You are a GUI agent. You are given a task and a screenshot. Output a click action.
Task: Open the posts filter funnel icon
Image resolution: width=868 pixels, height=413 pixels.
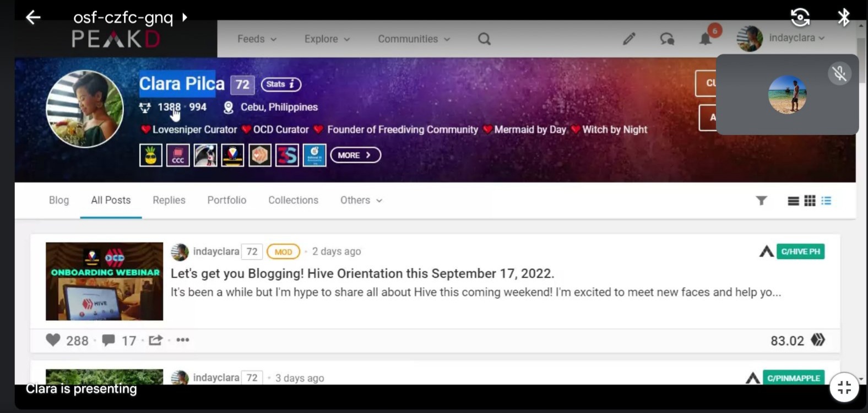click(761, 201)
